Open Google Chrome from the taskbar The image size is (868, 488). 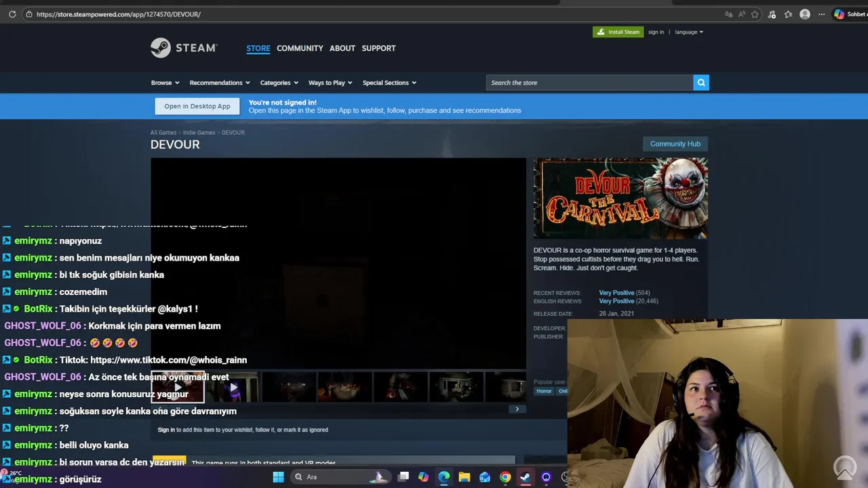click(x=505, y=477)
